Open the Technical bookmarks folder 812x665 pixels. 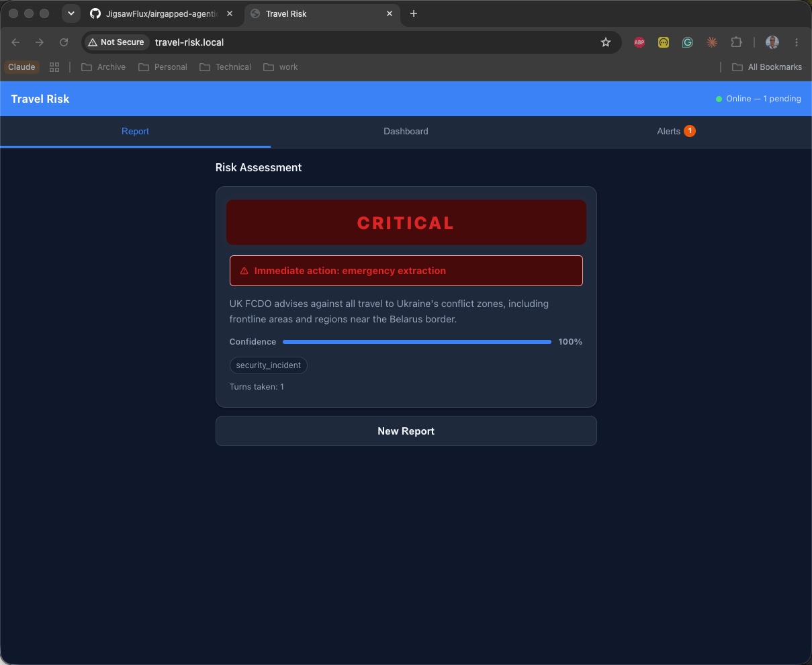tap(226, 67)
